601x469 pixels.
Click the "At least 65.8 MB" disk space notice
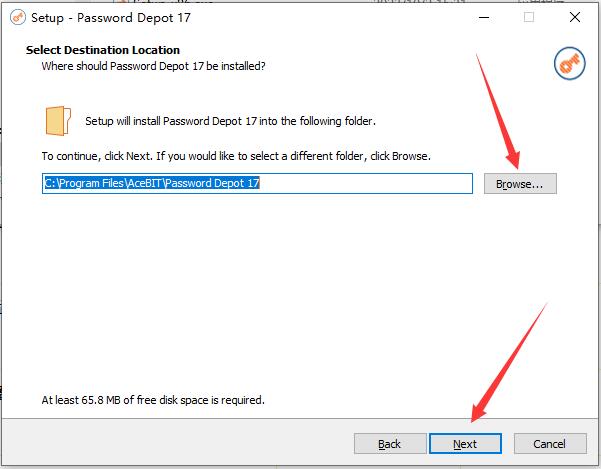pos(153,400)
